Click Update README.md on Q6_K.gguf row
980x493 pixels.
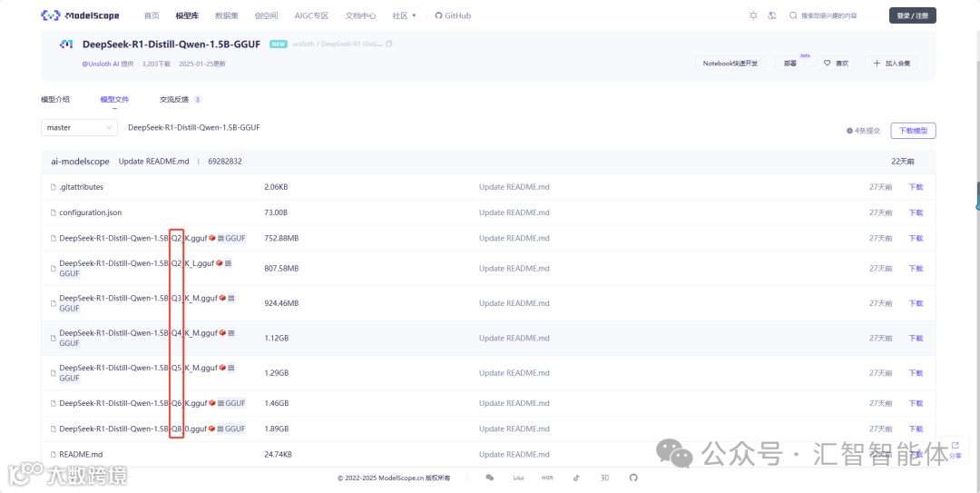coord(514,403)
